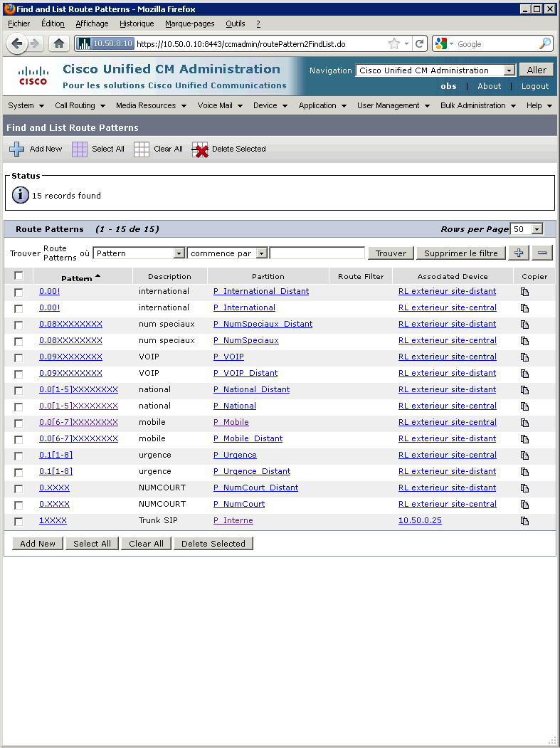The width and height of the screenshot is (560, 748).
Task: Check the box for P_VOIP row
Action: pos(19,358)
